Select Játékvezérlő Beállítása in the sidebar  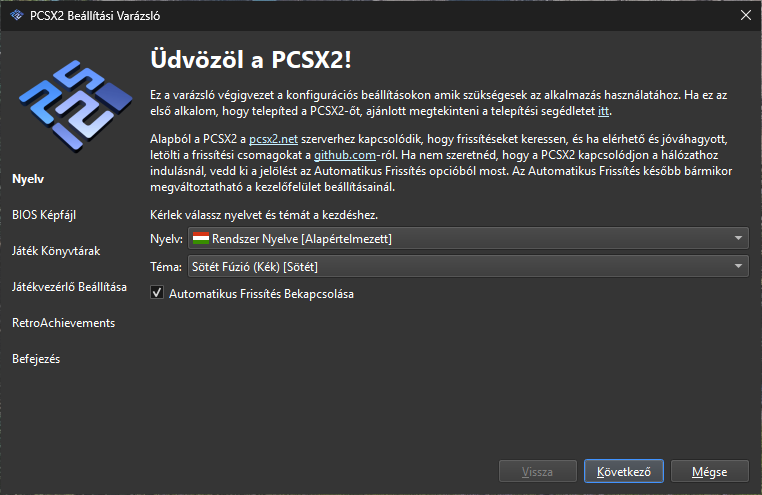[x=69, y=287]
